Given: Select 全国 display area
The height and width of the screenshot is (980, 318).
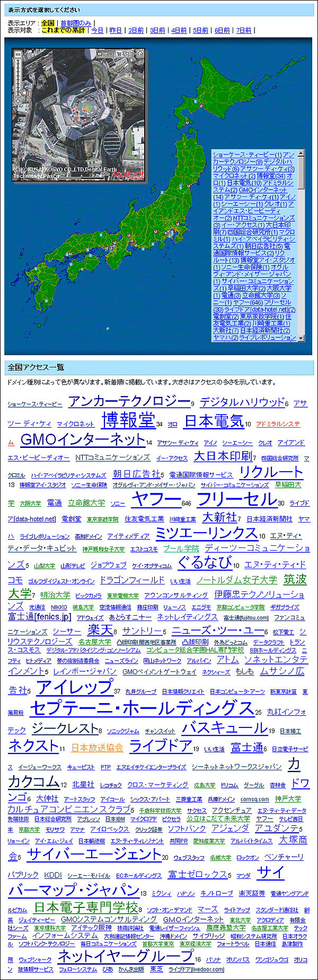Looking at the screenshot, I should point(48,23).
